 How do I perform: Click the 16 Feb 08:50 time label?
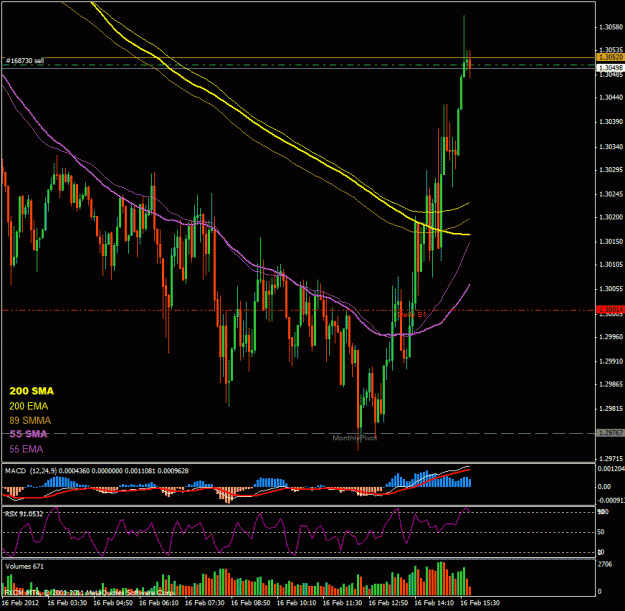[x=250, y=603]
